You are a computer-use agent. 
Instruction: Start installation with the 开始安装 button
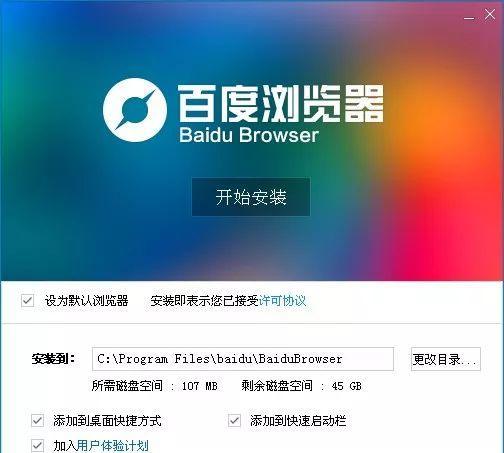point(251,197)
